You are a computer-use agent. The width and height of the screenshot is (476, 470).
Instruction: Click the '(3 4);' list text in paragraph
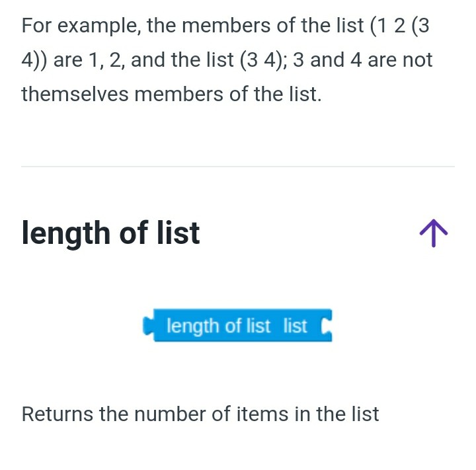click(263, 59)
